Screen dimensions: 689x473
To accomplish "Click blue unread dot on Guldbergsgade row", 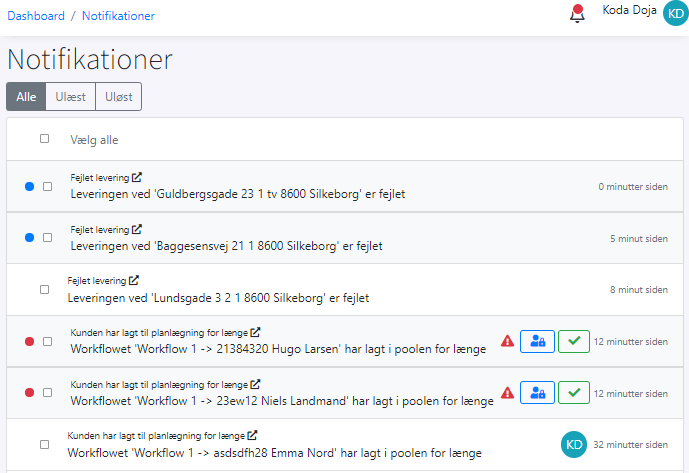I will (x=29, y=187).
